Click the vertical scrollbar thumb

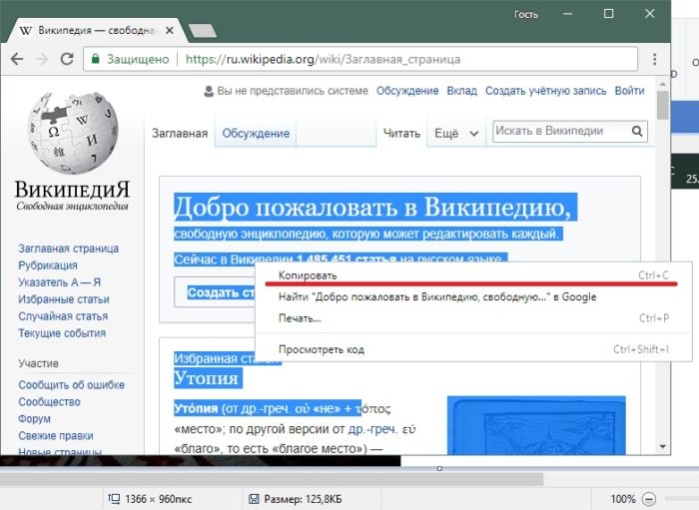[x=662, y=106]
